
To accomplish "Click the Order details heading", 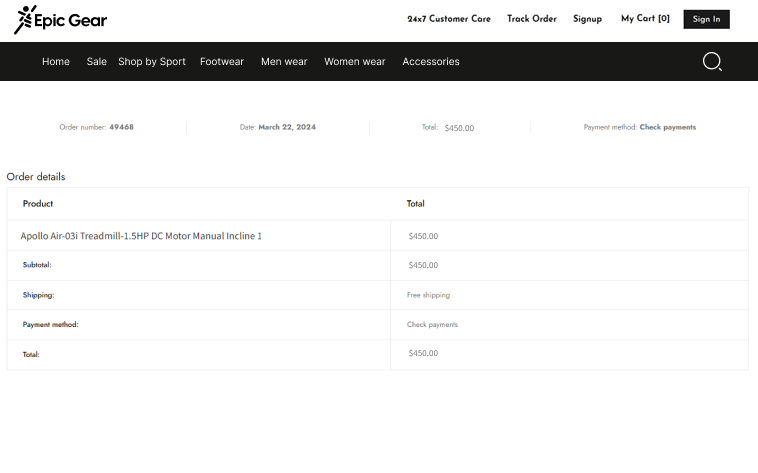I will click(36, 177).
